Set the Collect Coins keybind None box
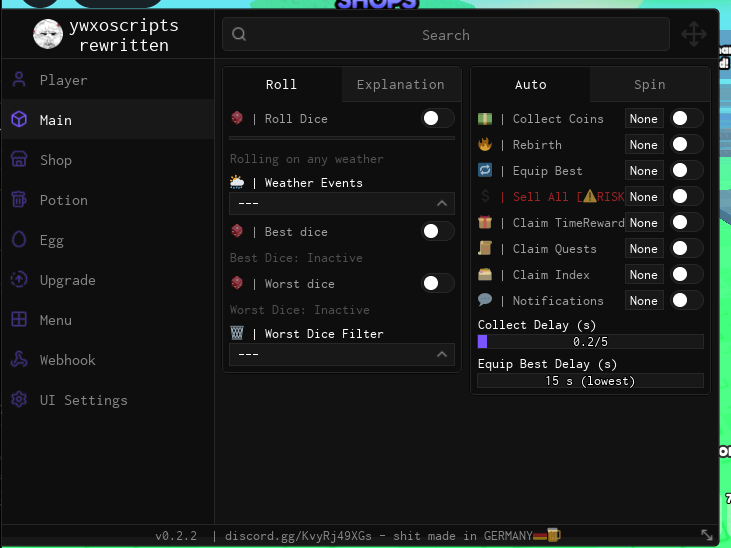This screenshot has width=731, height=548. 644,118
